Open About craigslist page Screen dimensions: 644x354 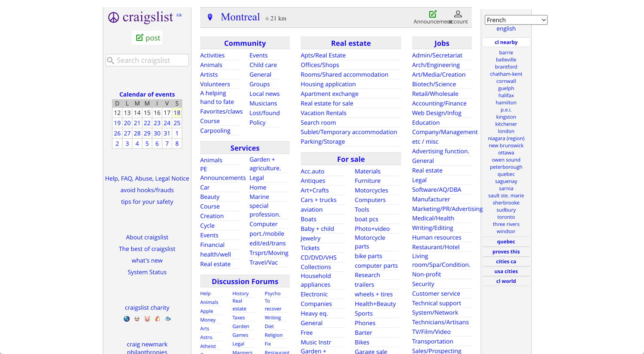tap(147, 237)
